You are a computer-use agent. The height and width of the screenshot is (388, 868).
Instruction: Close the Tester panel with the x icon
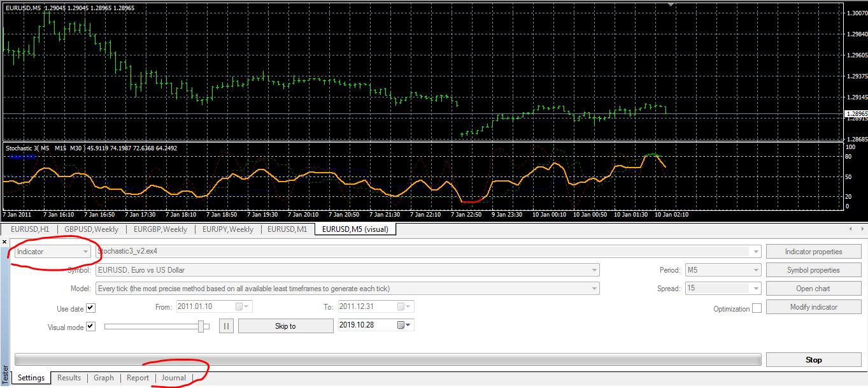pyautogui.click(x=5, y=242)
